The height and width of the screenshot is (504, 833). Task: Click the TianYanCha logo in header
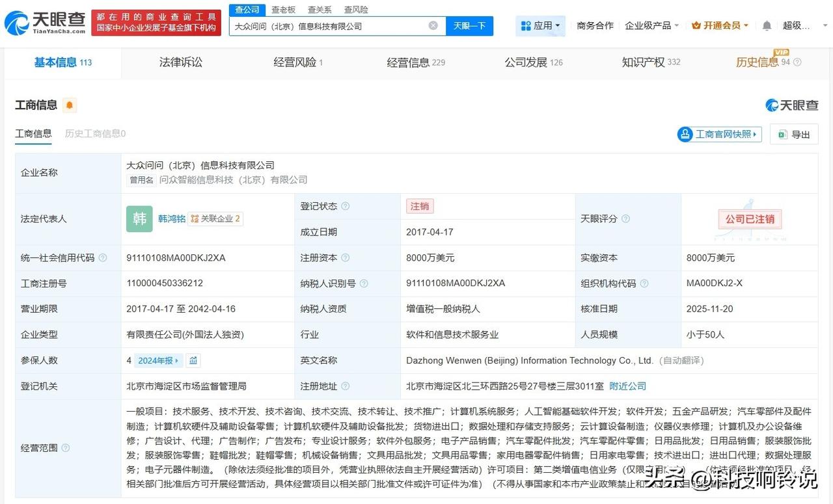pyautogui.click(x=44, y=23)
